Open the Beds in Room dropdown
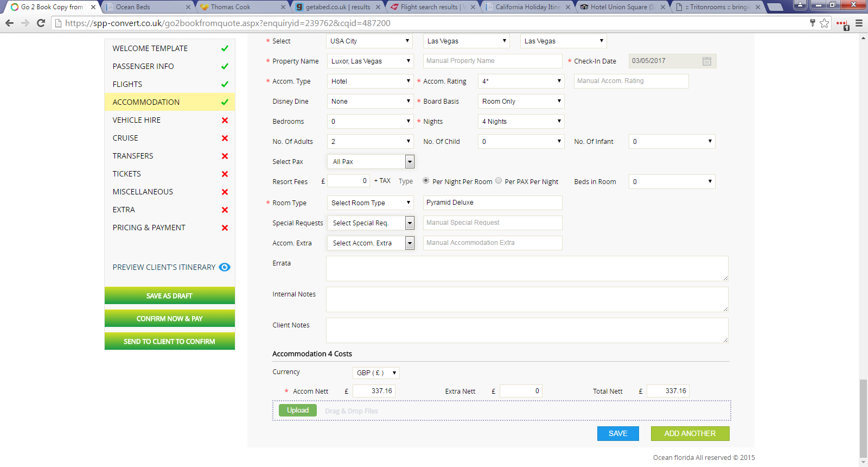This screenshot has height=467, width=868. pyautogui.click(x=672, y=182)
